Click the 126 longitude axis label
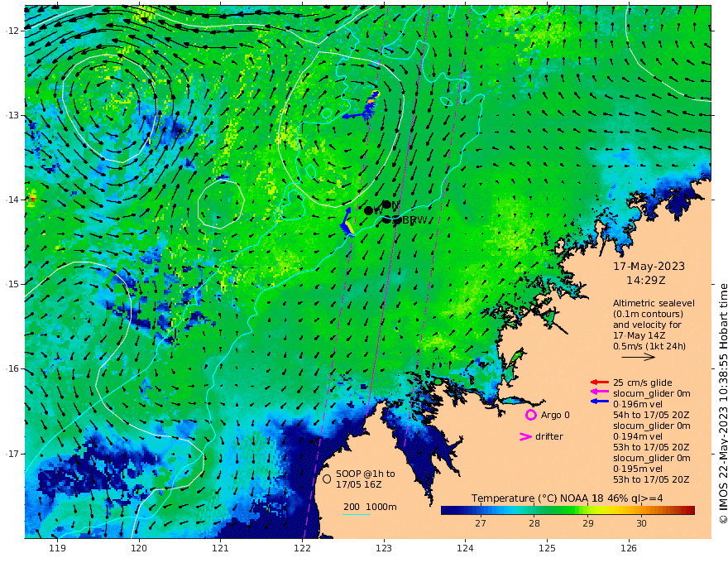728x563 pixels. [x=629, y=548]
